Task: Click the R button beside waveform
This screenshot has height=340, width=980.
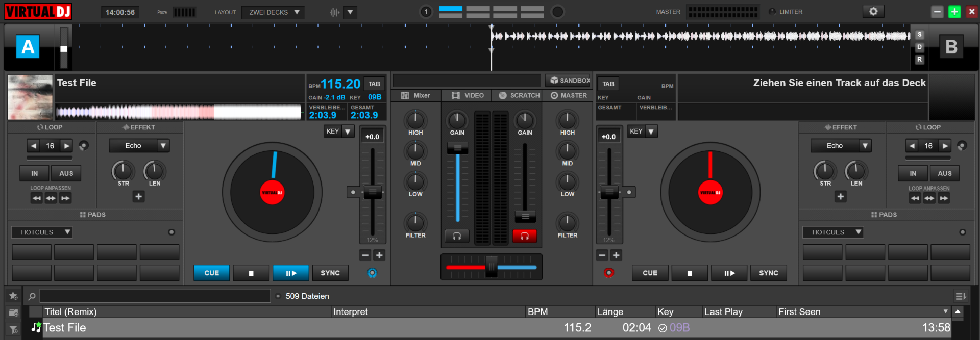Action: pos(919,60)
